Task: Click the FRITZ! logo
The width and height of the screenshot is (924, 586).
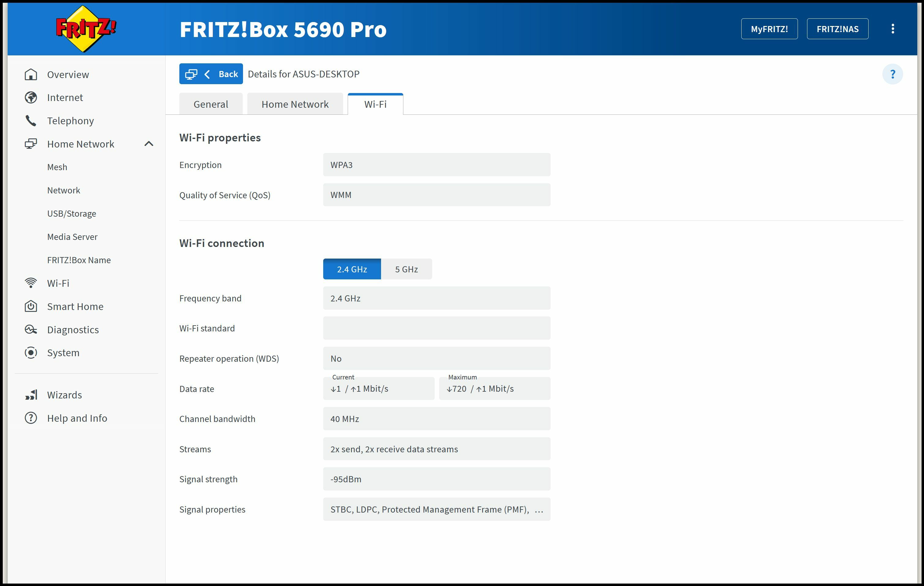Action: [x=86, y=29]
